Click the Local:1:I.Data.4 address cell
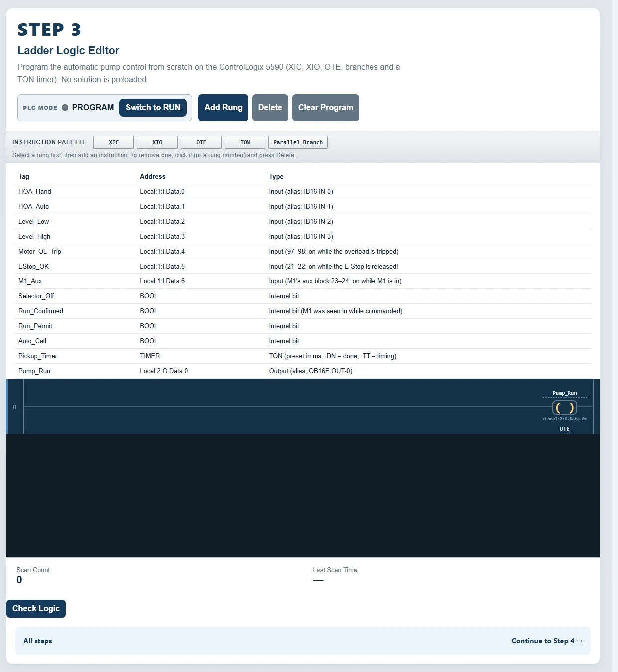This screenshot has height=672, width=618. pos(162,252)
